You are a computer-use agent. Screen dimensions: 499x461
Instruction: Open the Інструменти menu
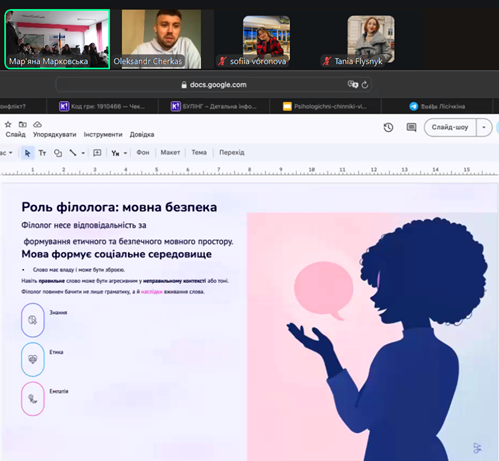[103, 134]
